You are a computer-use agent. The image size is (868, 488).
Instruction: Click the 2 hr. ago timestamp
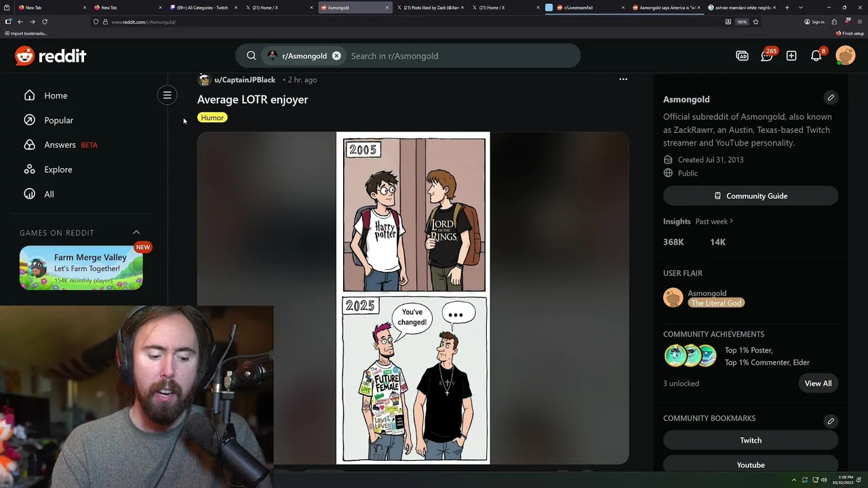pyautogui.click(x=302, y=80)
